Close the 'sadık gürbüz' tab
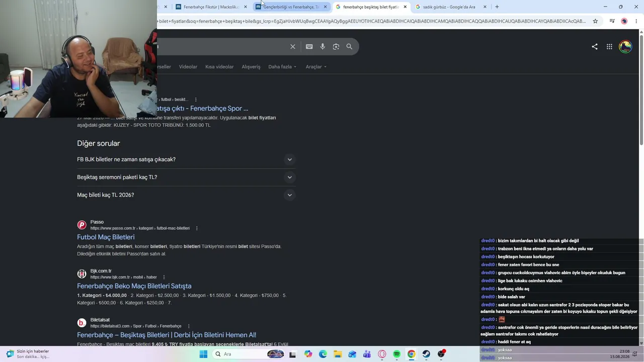 pos(485,7)
